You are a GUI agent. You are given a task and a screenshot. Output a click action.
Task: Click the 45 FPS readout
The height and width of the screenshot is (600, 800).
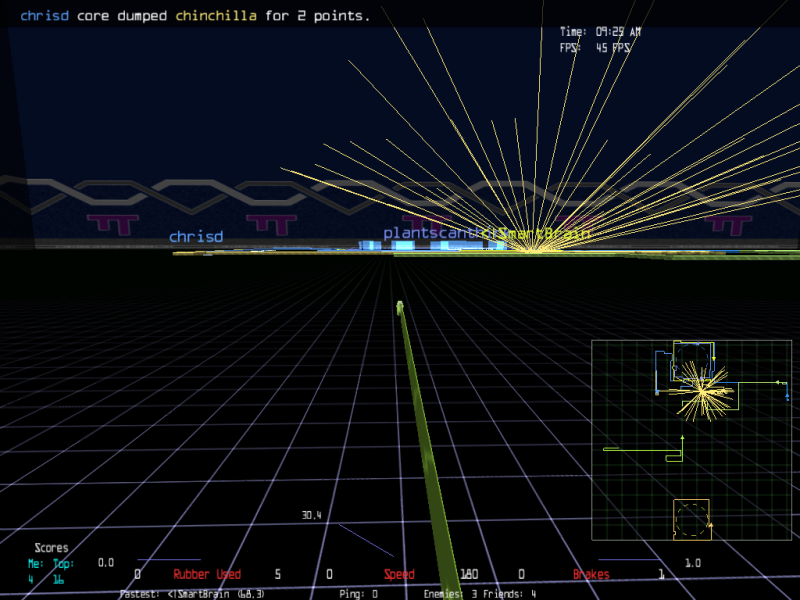(612, 47)
